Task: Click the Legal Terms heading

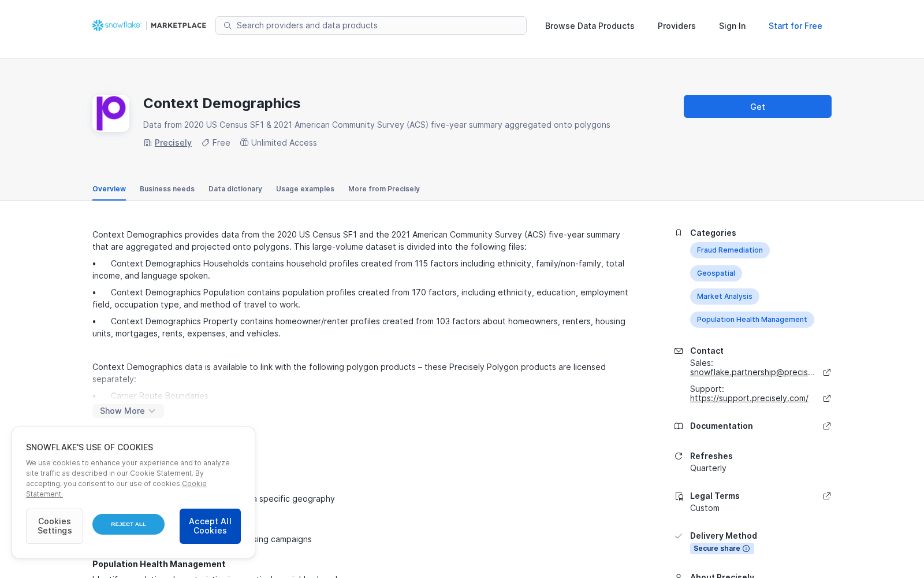Action: point(715,496)
